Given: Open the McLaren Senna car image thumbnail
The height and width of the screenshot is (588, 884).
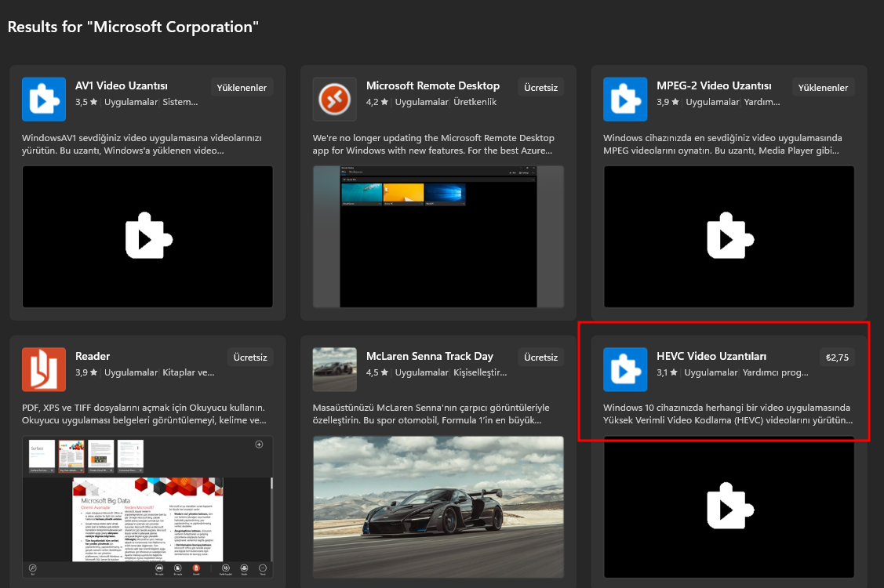Looking at the screenshot, I should (438, 506).
